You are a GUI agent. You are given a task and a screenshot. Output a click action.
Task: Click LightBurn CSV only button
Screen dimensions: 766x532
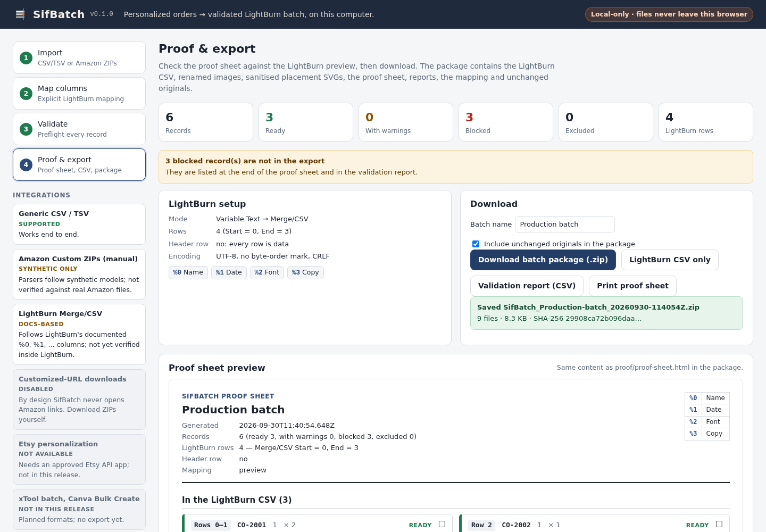click(670, 260)
